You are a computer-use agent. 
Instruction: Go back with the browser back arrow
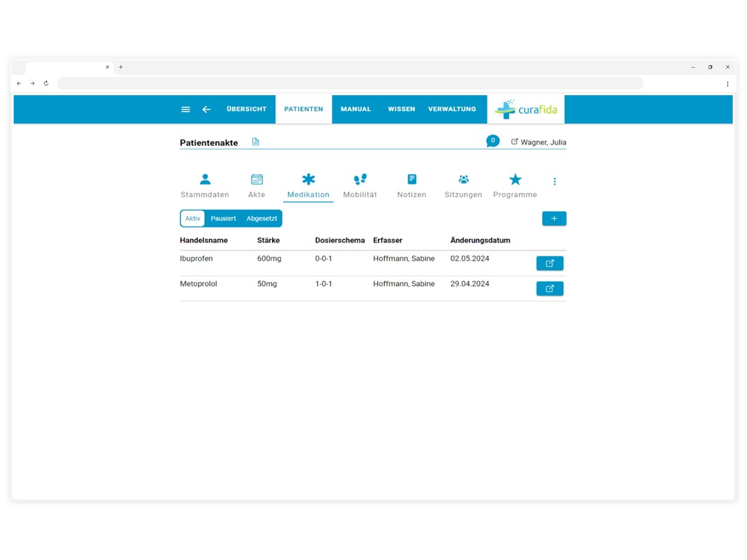click(x=19, y=83)
